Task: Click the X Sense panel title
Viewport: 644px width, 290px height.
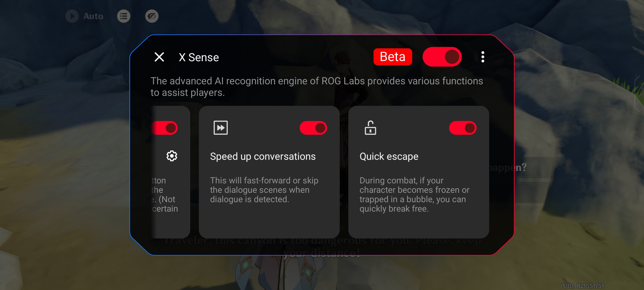Action: click(199, 57)
